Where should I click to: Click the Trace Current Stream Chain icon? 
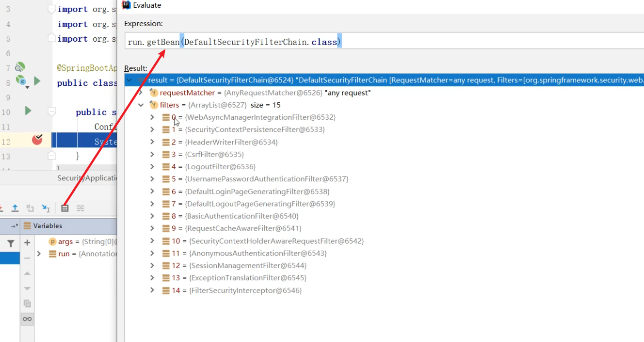pos(80,208)
